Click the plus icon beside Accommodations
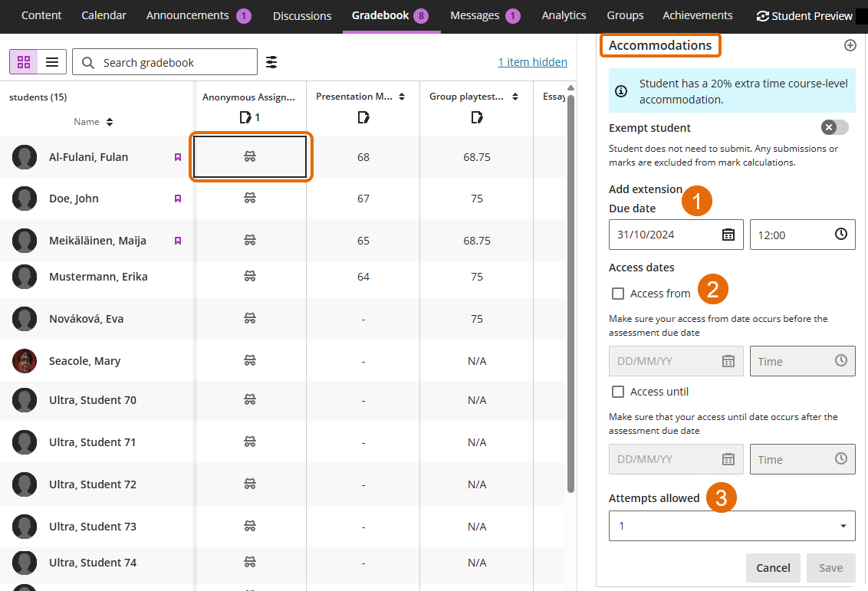 (x=850, y=45)
